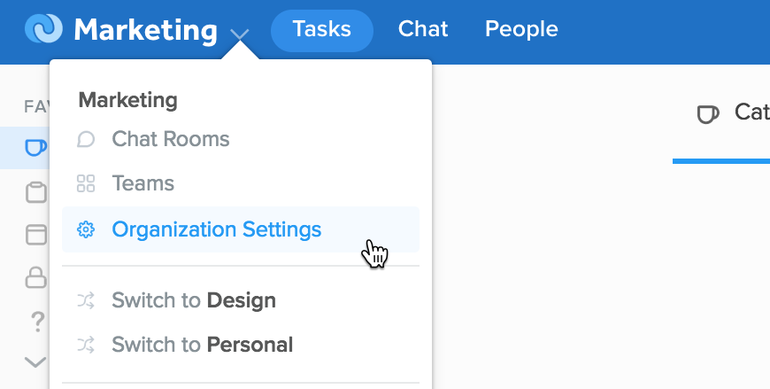770x389 pixels.
Task: Click the speech bubble Chat Rooms icon
Action: point(85,139)
